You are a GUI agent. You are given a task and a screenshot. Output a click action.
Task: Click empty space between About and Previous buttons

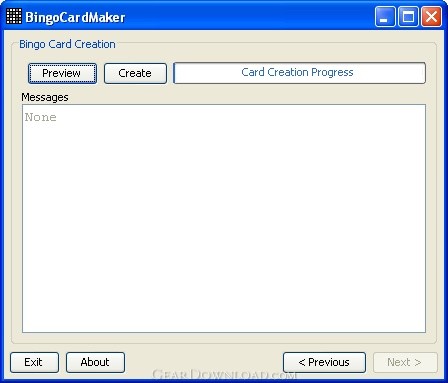pyautogui.click(x=204, y=362)
